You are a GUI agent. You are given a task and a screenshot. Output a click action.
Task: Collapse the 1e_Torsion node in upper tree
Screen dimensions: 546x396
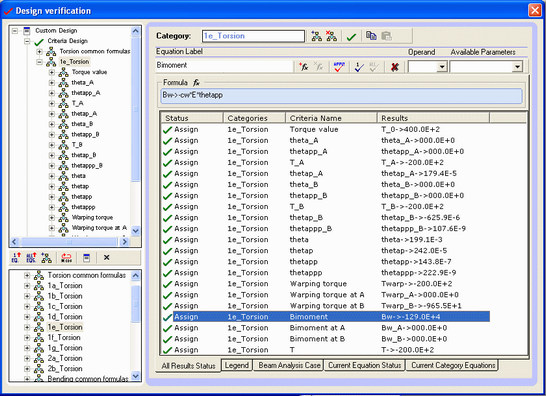pos(39,62)
